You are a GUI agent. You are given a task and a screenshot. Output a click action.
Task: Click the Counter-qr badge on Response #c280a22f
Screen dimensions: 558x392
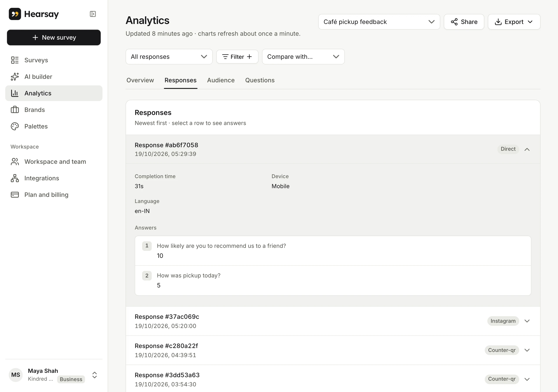tap(502, 350)
